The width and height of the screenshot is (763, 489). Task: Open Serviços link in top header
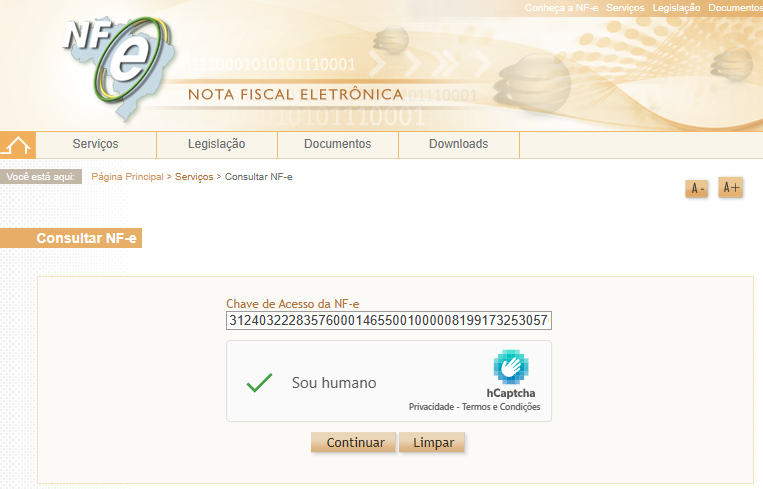click(x=625, y=8)
